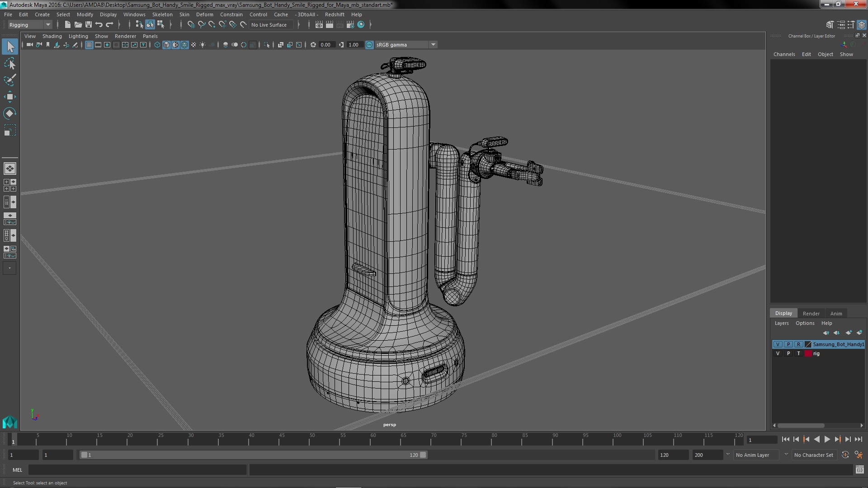Screen dimensions: 868x488
Task: Toggle visibility of Samsung_Bot_Handy layer
Action: [778, 344]
